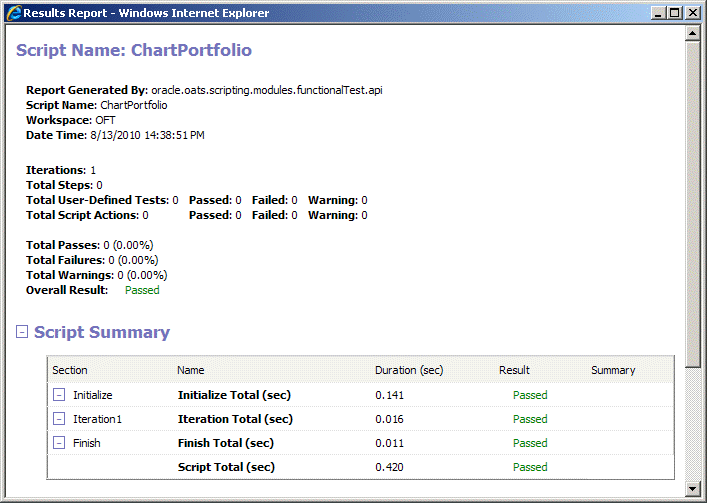Click the Total Failures: 0 (0.00%) line
This screenshot has width=707, height=503.
92,260
